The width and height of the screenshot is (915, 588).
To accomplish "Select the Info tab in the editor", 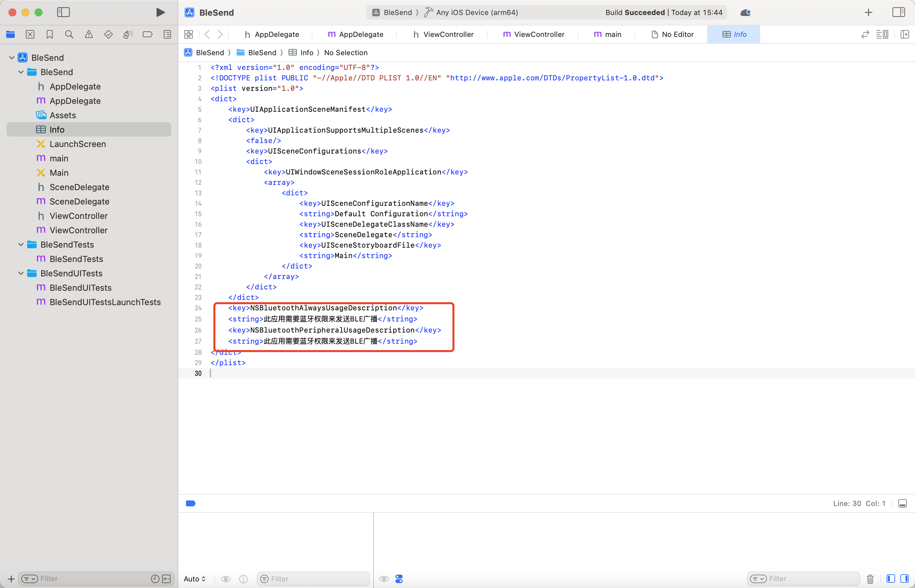I will coord(733,34).
